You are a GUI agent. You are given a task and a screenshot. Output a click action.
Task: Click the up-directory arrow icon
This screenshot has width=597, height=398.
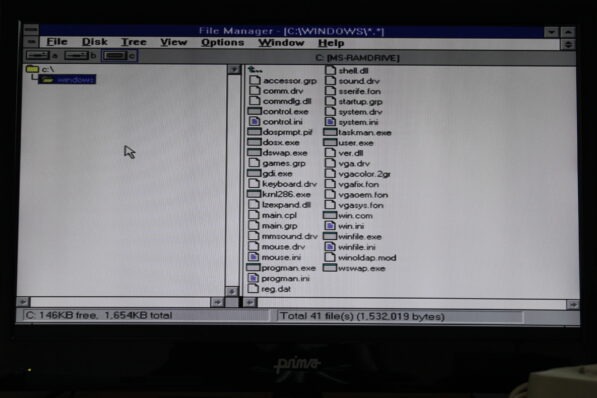pyautogui.click(x=255, y=70)
